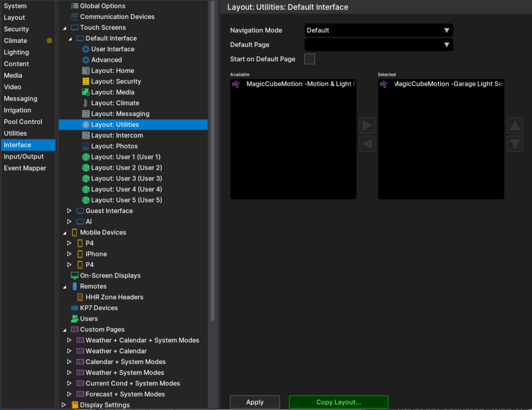This screenshot has width=532, height=410.
Task: Open the Navigation Mode dropdown
Action: pos(378,30)
